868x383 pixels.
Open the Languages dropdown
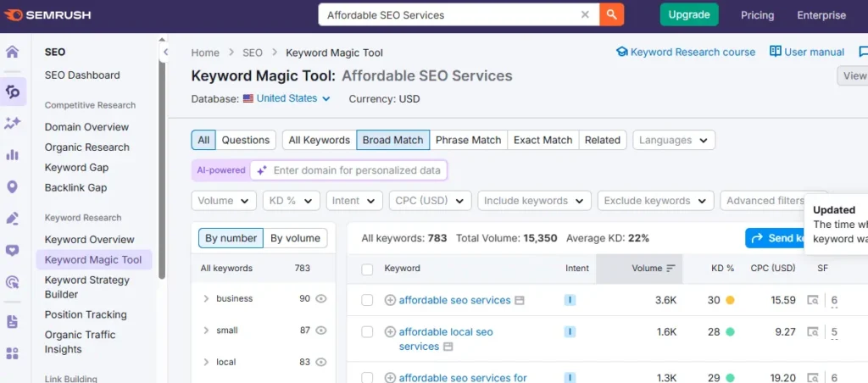(x=674, y=140)
